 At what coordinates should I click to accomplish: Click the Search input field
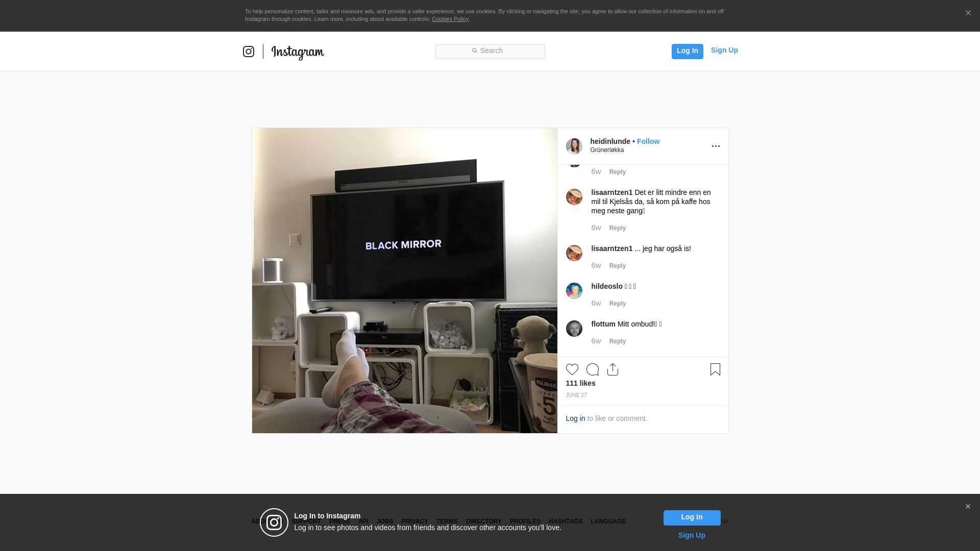pyautogui.click(x=490, y=51)
